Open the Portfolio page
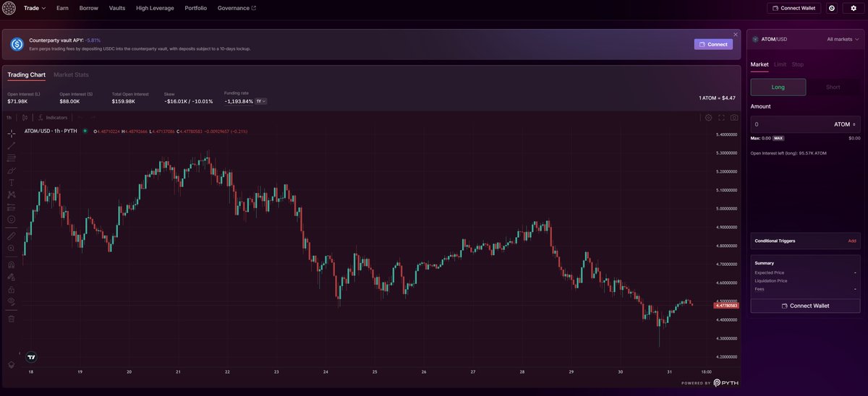This screenshot has height=396, width=868. 195,8
